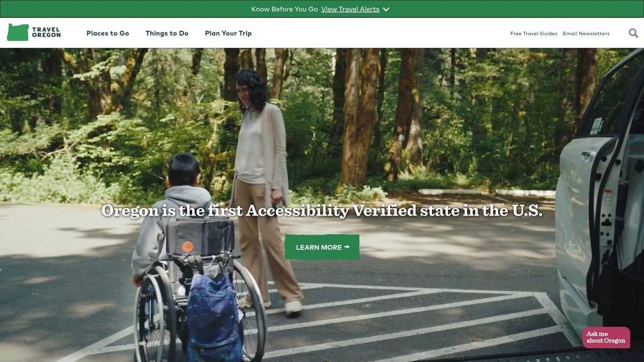Open the Places to Go menu
Screen dimensions: 644x362
[x=108, y=33]
